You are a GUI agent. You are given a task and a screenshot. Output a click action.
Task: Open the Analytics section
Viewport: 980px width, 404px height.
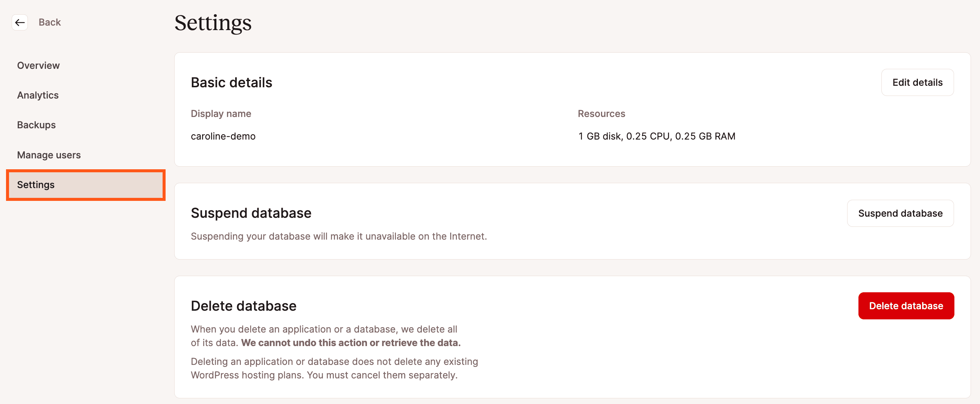pos(37,95)
